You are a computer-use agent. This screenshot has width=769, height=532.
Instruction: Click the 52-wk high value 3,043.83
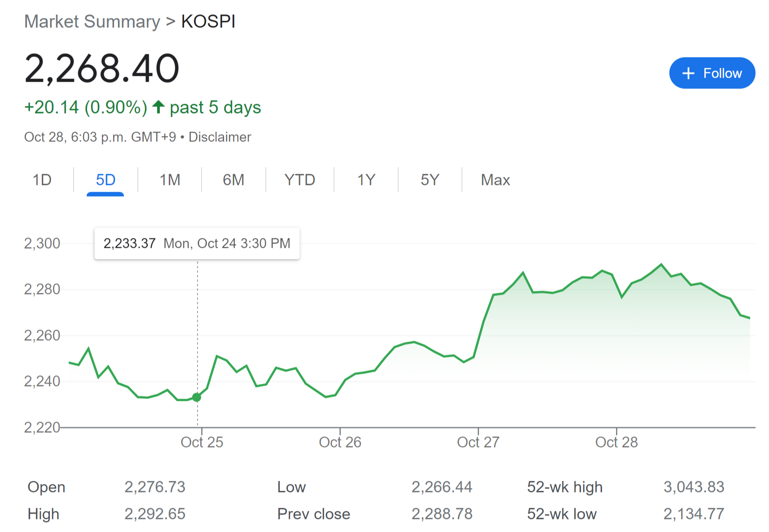pos(694,487)
